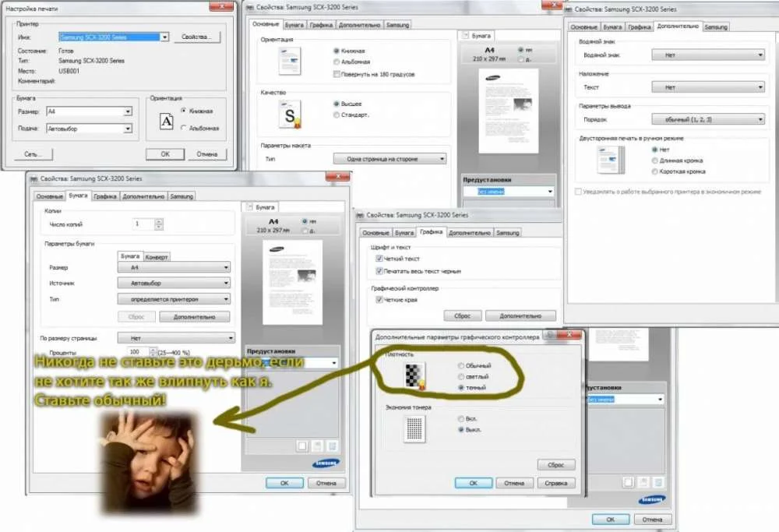Click OK in the Настройка печати window
The width and height of the screenshot is (779, 532).
[x=165, y=154]
